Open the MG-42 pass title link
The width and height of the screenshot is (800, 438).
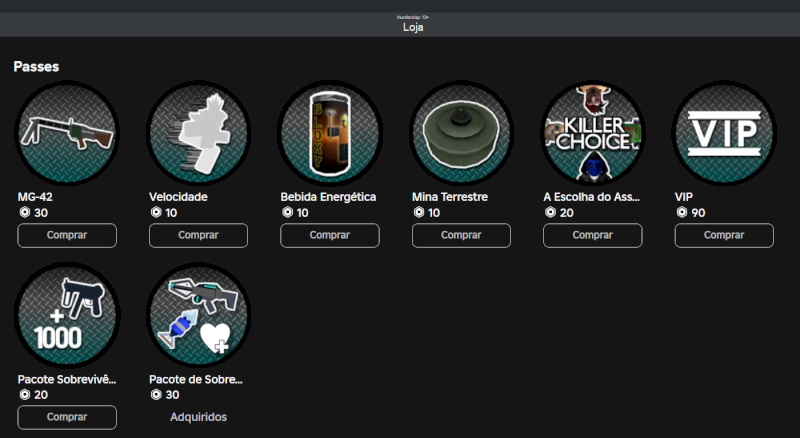tap(35, 197)
